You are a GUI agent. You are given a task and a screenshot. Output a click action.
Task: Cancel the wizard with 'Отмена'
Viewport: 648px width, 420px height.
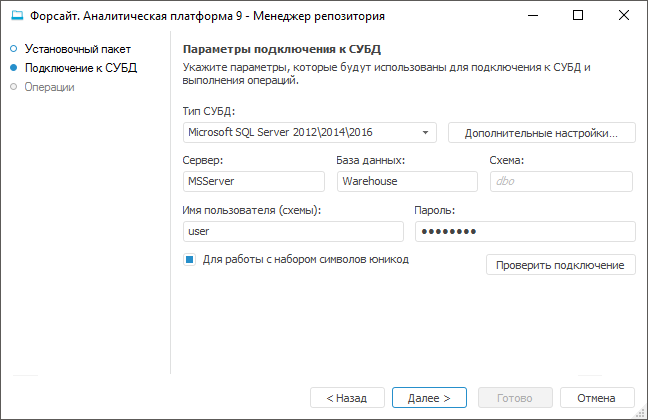click(x=596, y=398)
